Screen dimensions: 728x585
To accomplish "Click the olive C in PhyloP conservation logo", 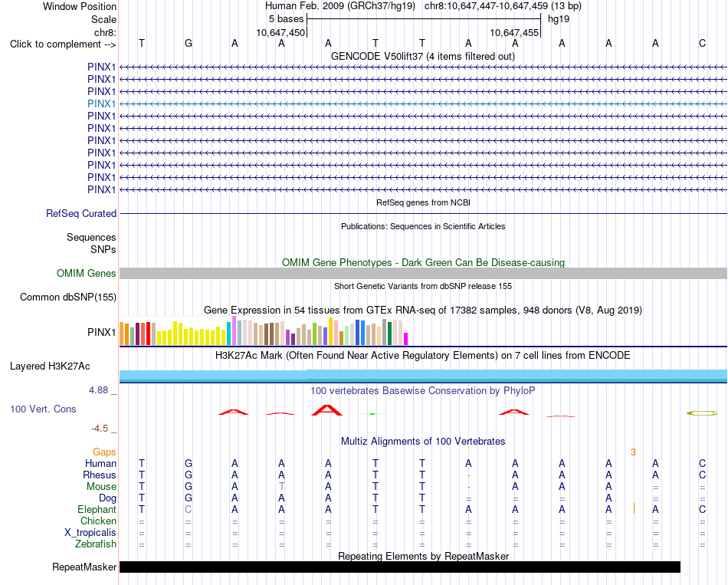I will (x=702, y=413).
